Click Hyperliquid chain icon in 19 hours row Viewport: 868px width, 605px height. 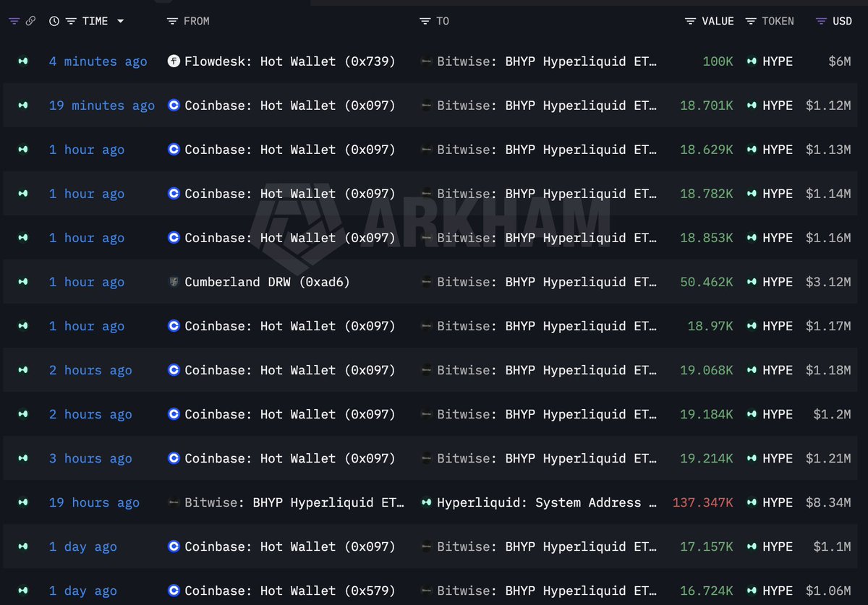pyautogui.click(x=23, y=502)
